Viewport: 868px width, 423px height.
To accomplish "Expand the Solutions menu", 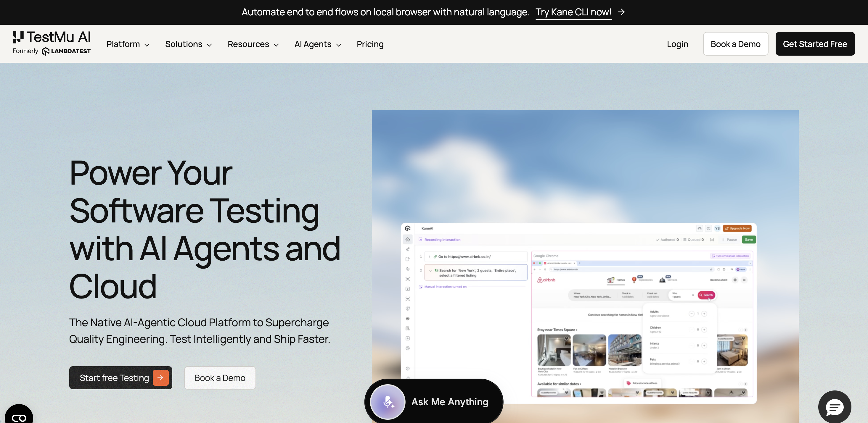I will pyautogui.click(x=188, y=44).
